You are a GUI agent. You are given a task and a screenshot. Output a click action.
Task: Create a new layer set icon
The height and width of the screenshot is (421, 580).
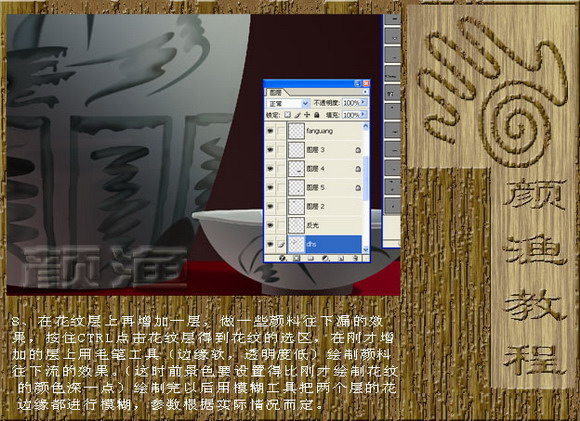[x=311, y=258]
